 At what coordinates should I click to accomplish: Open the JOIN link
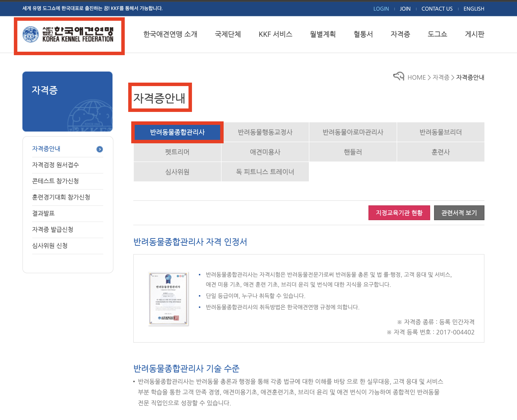[405, 9]
